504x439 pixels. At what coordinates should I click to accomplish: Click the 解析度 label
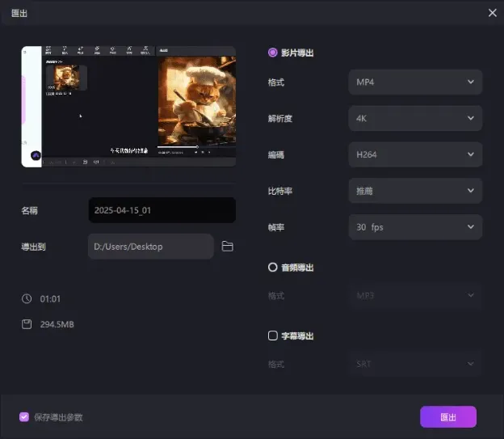click(280, 118)
